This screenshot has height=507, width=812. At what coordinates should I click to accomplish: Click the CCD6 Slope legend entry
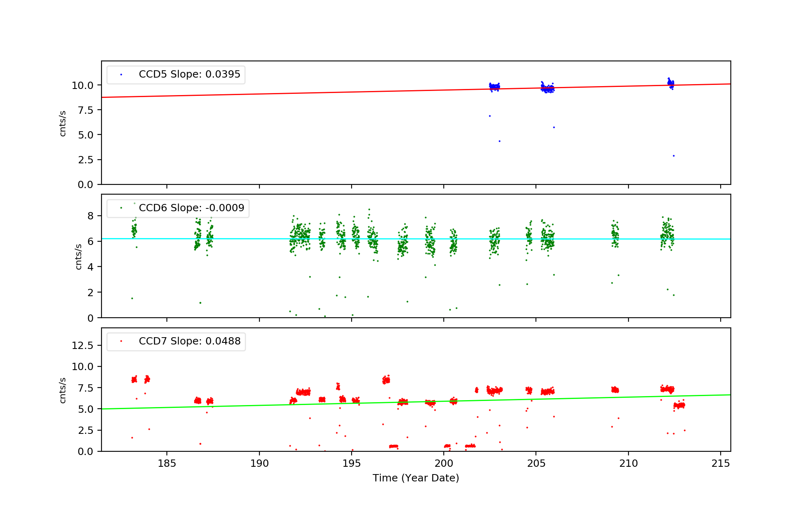pyautogui.click(x=191, y=208)
